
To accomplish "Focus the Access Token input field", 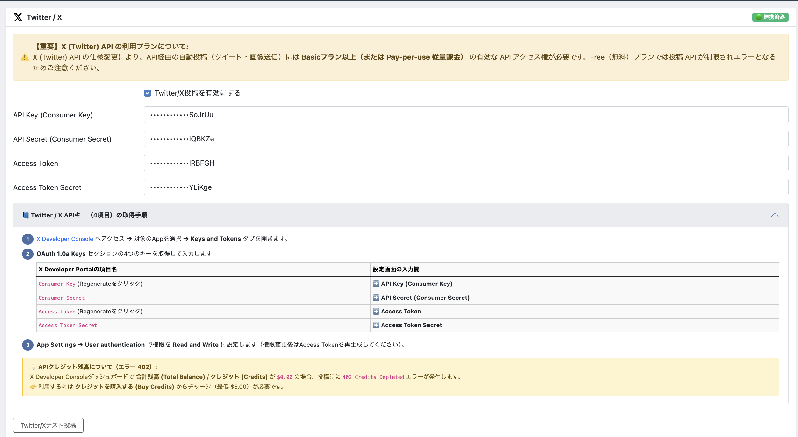I will click(466, 163).
